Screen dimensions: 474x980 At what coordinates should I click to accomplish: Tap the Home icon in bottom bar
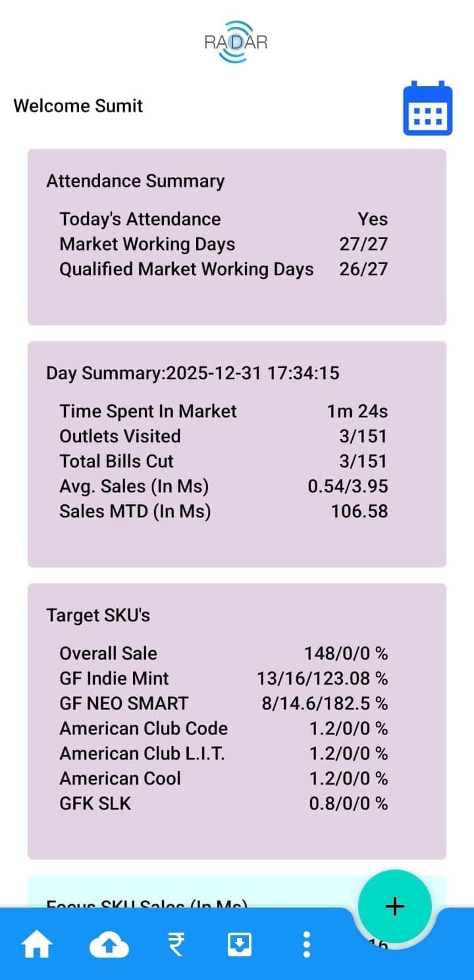37,946
